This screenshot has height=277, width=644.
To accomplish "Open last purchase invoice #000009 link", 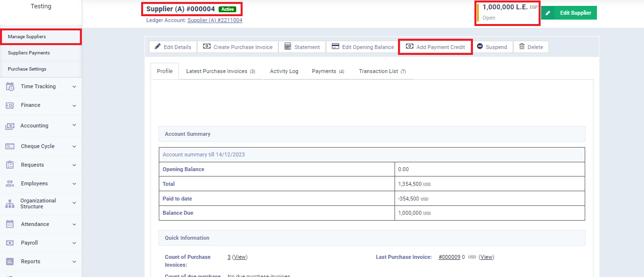I will coord(449,257).
